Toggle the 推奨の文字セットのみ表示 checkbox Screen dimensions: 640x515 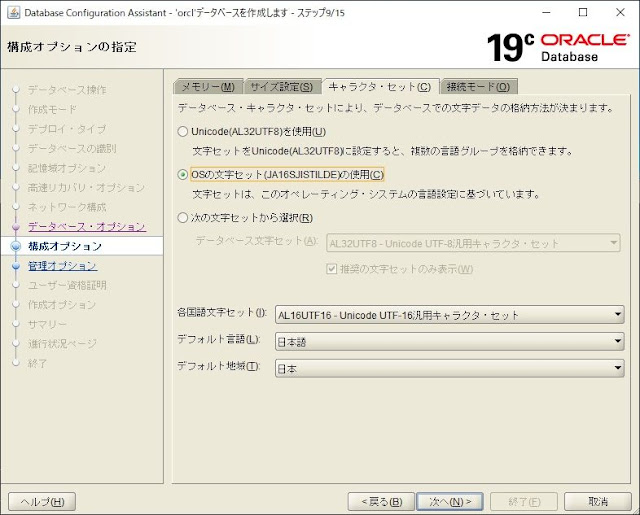click(331, 269)
